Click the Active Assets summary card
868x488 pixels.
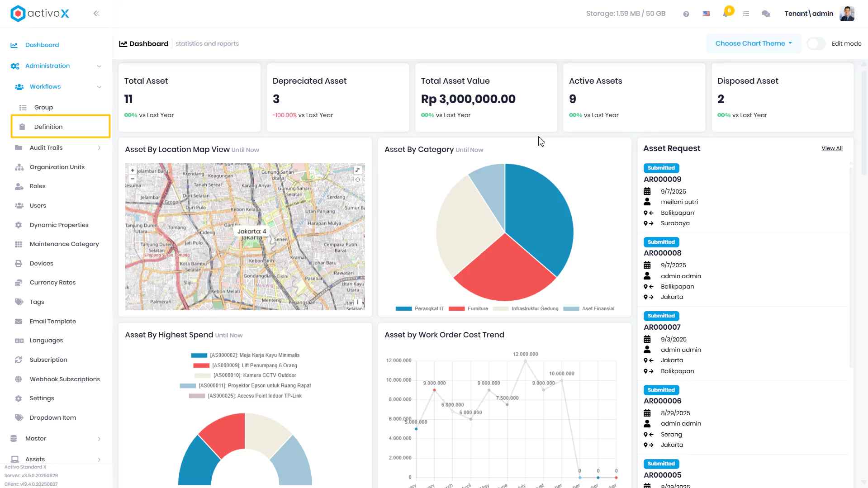click(634, 98)
